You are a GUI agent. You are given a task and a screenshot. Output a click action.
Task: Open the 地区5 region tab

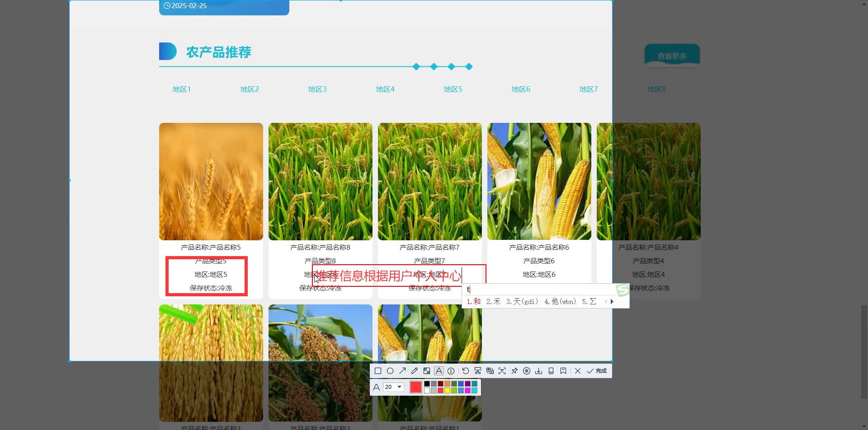(x=453, y=89)
